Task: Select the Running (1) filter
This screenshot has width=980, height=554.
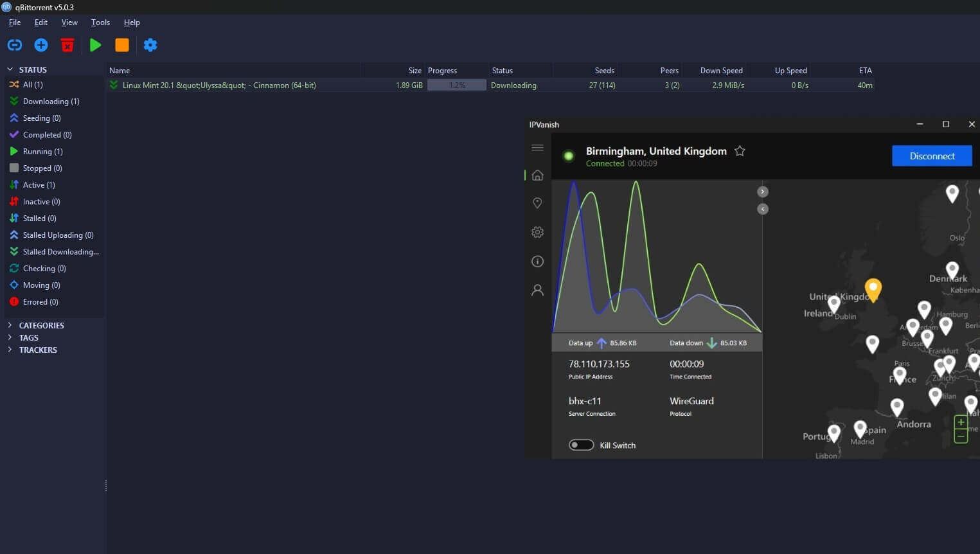Action: tap(55, 152)
